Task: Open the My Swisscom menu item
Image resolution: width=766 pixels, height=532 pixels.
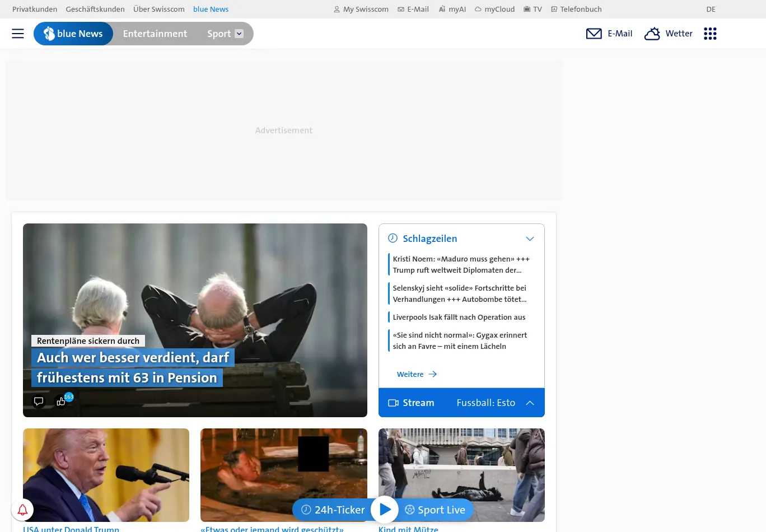Action: [x=361, y=9]
